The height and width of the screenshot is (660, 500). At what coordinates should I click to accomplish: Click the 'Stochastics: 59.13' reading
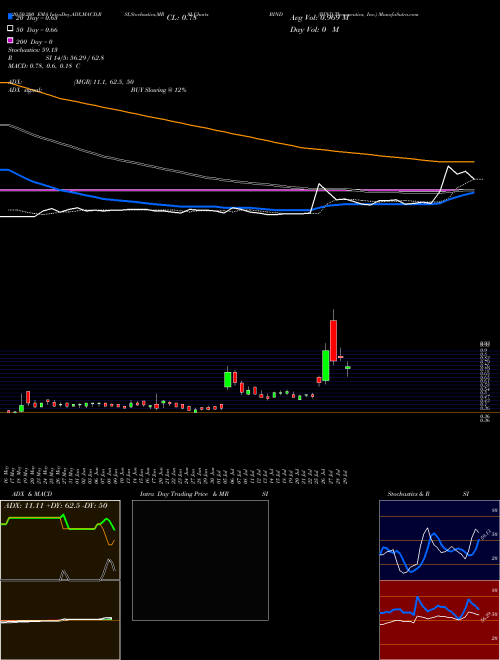click(32, 50)
